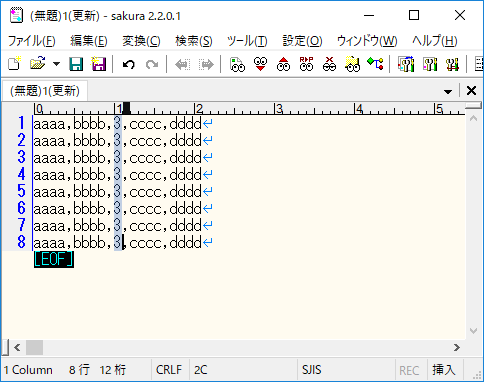Create a new file with the New icon

coord(14,64)
